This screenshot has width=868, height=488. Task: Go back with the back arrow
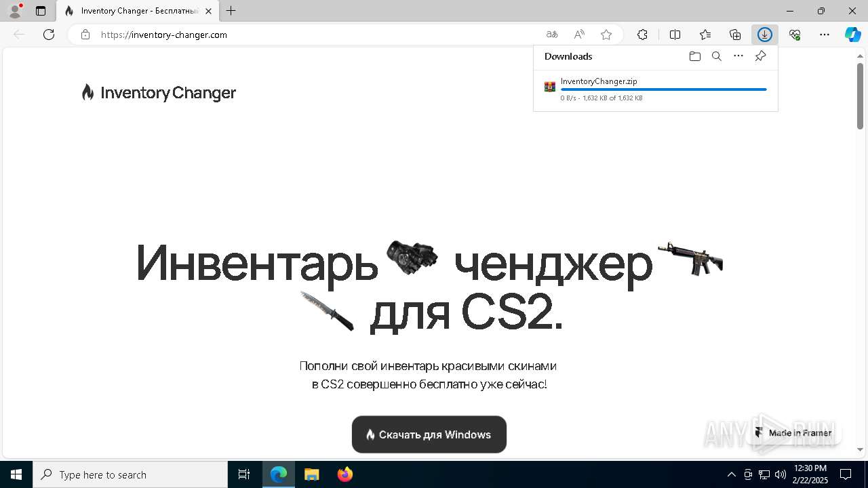(x=19, y=35)
